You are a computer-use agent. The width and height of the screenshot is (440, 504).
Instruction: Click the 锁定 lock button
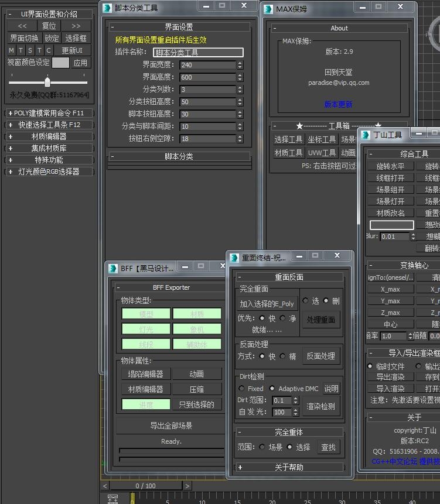click(x=52, y=38)
